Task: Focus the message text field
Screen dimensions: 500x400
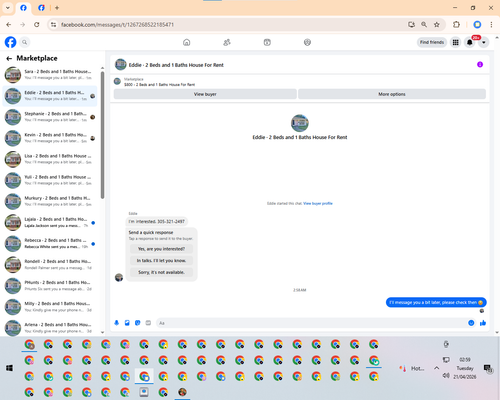Action: [x=312, y=323]
